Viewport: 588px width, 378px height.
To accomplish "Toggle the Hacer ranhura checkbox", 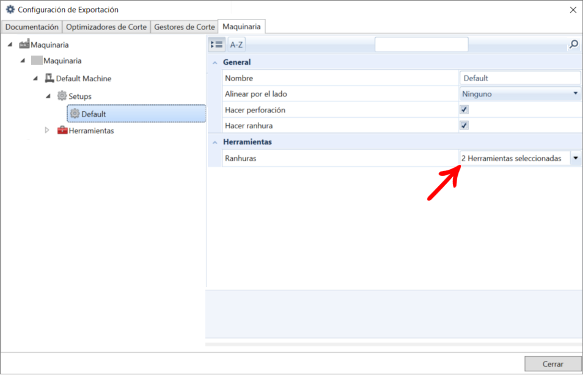I will pyautogui.click(x=465, y=125).
